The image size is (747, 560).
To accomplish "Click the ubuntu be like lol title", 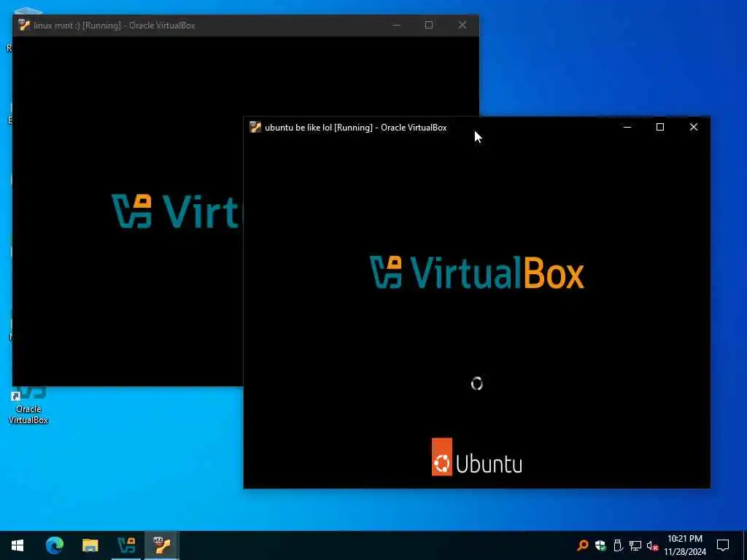I will 355,128.
